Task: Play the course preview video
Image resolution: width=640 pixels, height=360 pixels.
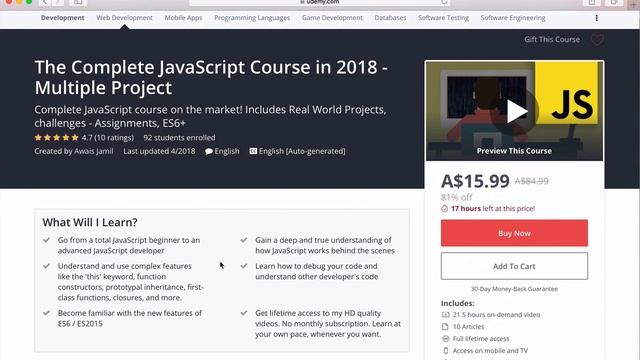Action: point(516,111)
